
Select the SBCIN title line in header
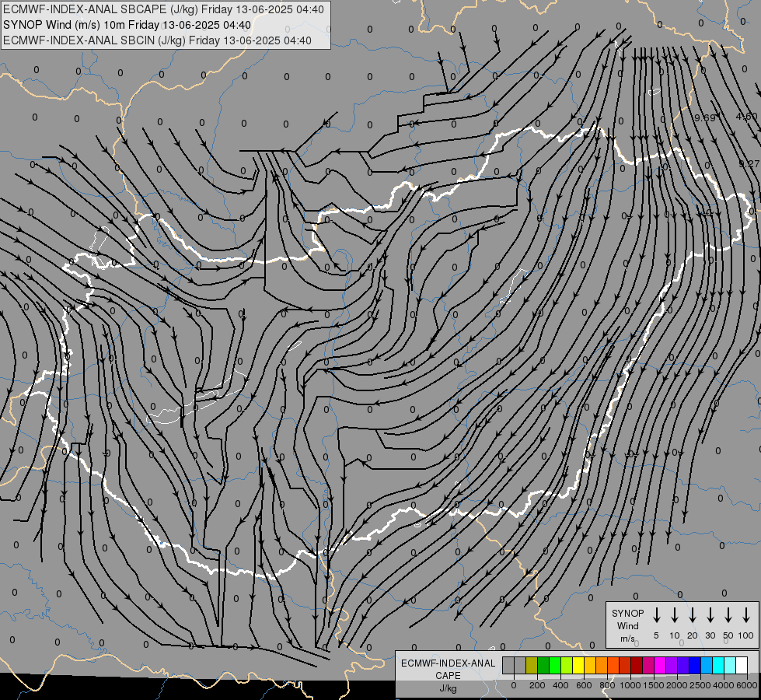tap(157, 40)
